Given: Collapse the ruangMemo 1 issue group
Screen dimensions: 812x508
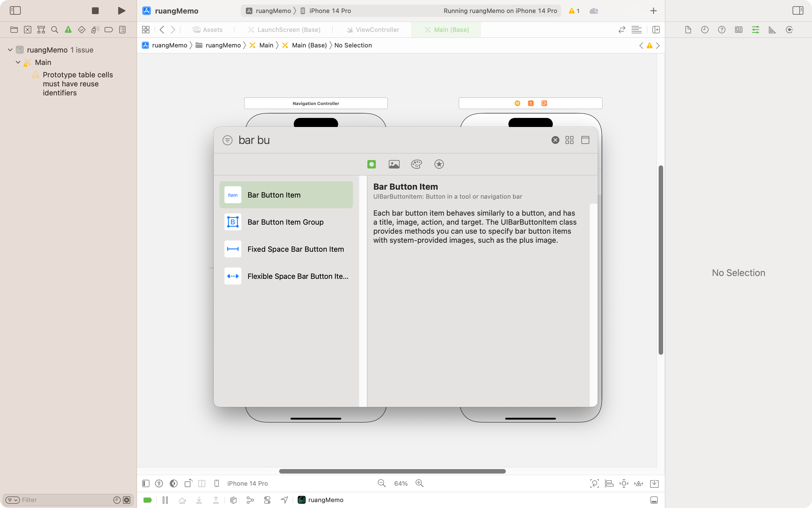Looking at the screenshot, I should pyautogui.click(x=10, y=50).
